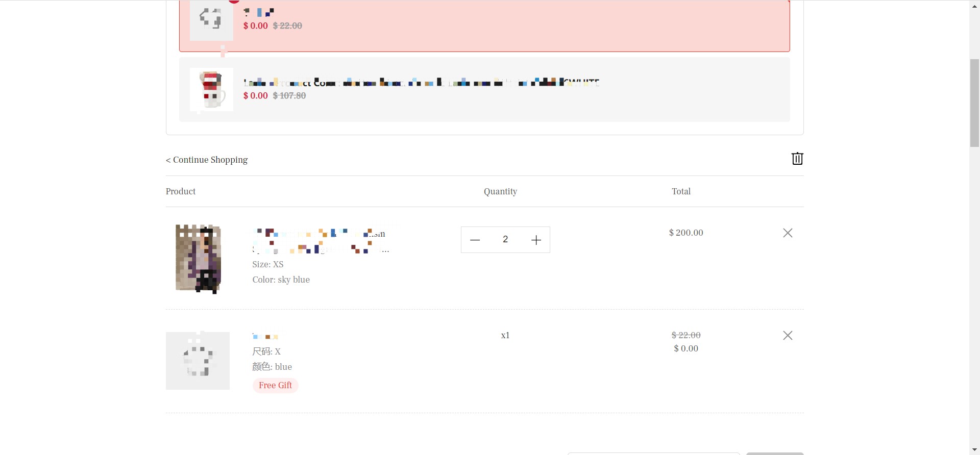Click the Free Gift badge
The height and width of the screenshot is (455, 980).
(275, 385)
